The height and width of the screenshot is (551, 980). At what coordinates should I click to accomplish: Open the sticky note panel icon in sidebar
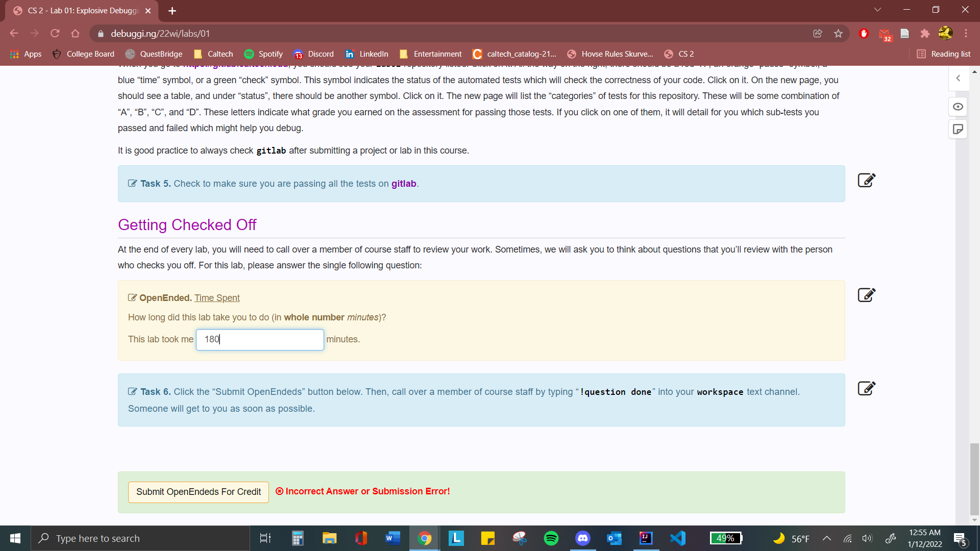pyautogui.click(x=958, y=130)
